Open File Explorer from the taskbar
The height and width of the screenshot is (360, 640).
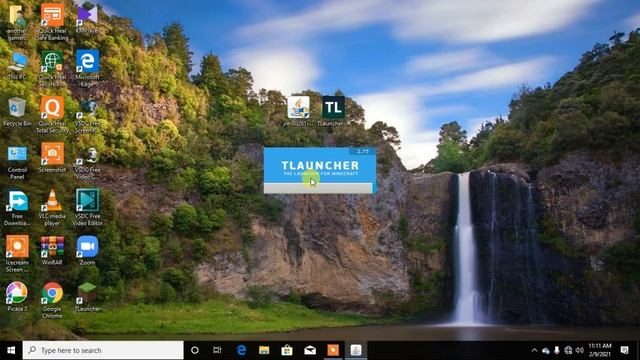click(264, 350)
